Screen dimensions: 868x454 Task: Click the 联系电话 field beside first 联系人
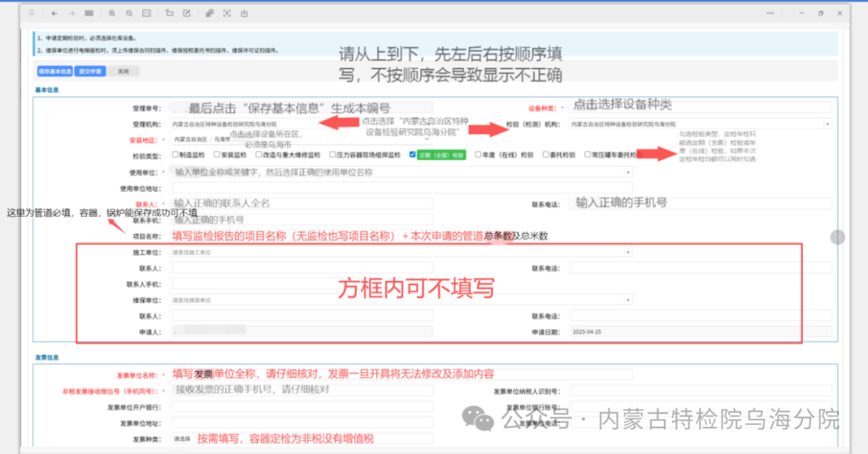(x=702, y=204)
